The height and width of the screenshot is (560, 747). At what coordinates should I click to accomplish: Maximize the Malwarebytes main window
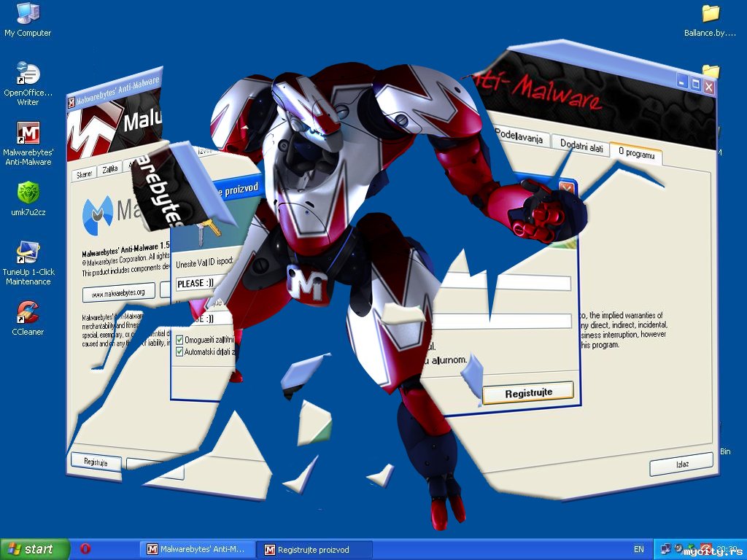pos(695,85)
